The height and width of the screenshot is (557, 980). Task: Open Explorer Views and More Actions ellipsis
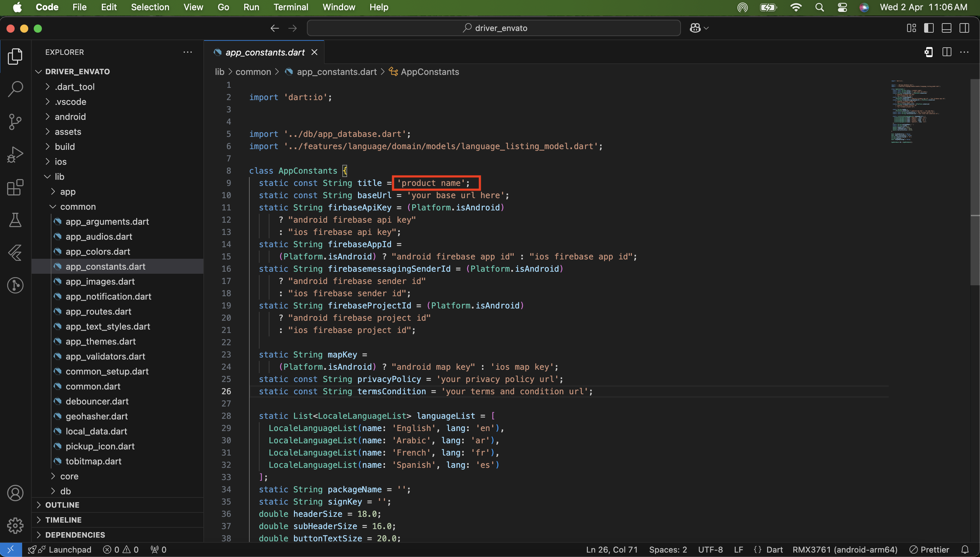tap(187, 52)
